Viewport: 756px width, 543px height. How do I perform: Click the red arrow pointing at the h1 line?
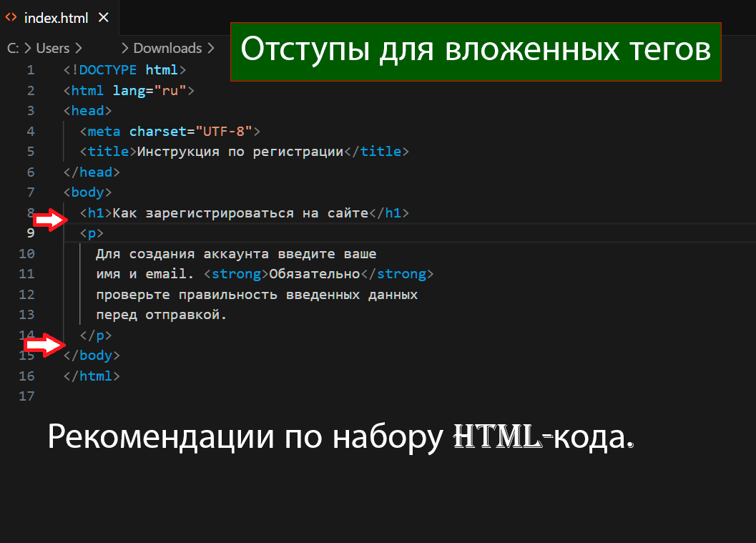(49, 221)
